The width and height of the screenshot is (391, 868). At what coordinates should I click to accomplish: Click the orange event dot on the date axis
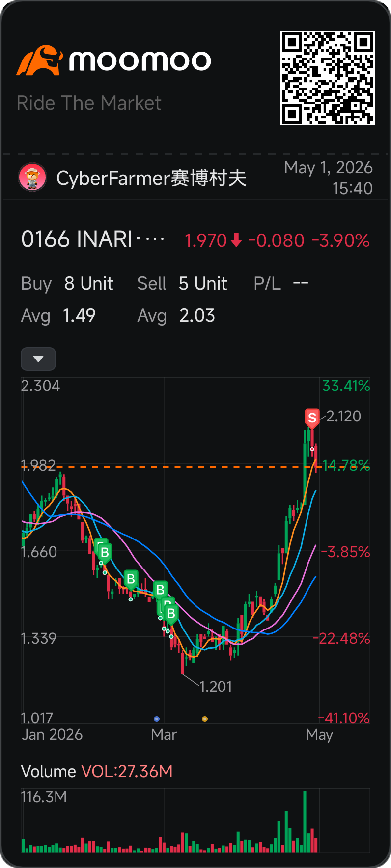205,719
